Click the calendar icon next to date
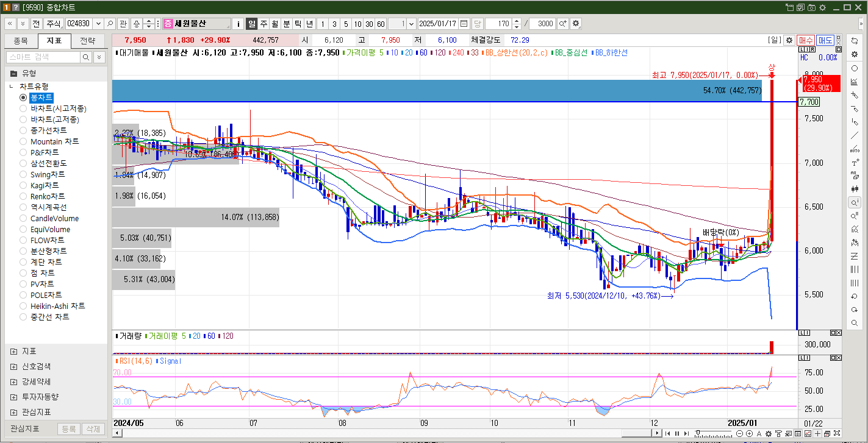This screenshot has width=868, height=443. pyautogui.click(x=464, y=24)
